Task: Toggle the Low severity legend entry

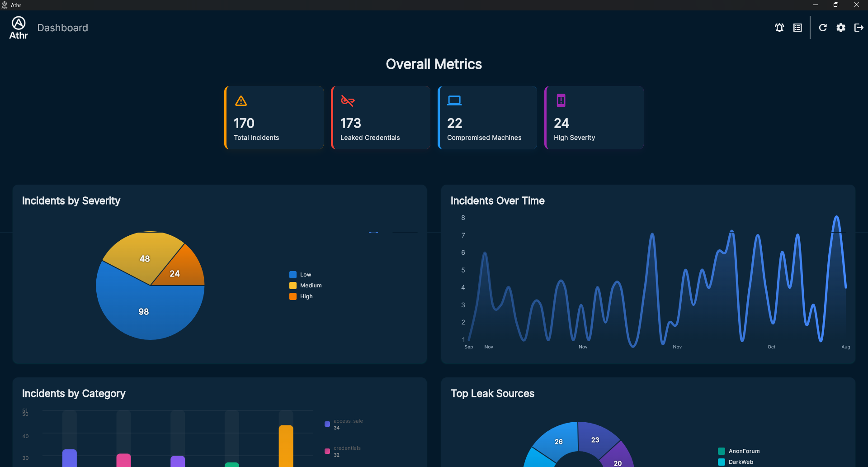Action: point(300,275)
